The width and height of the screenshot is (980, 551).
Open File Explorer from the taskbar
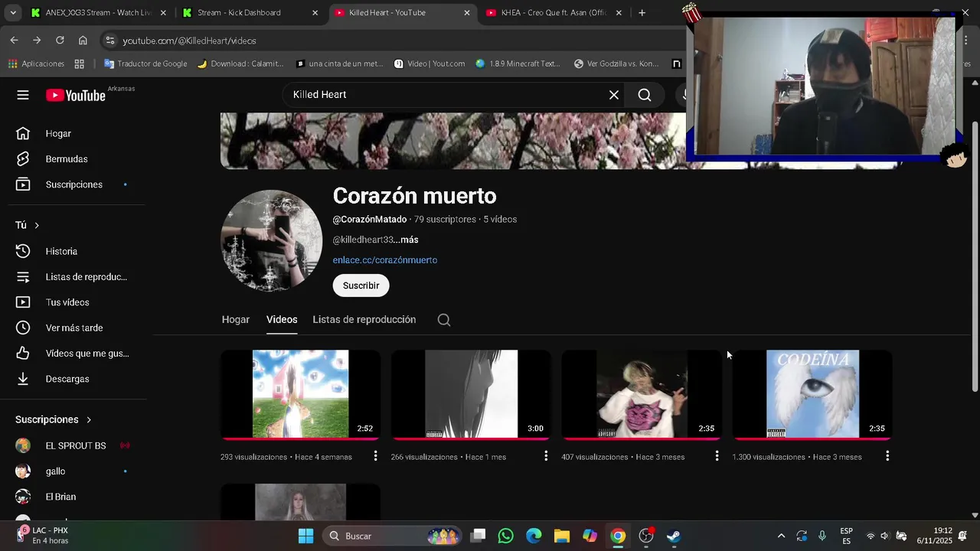click(561, 536)
